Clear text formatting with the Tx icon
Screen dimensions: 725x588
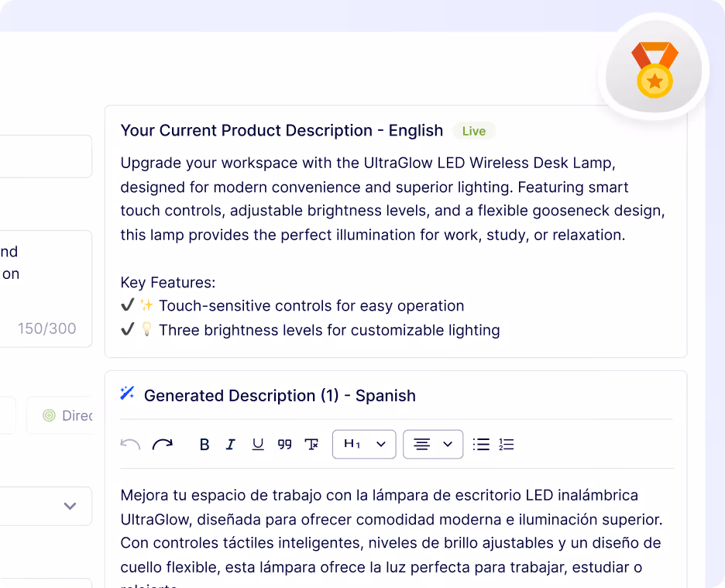[x=312, y=444]
